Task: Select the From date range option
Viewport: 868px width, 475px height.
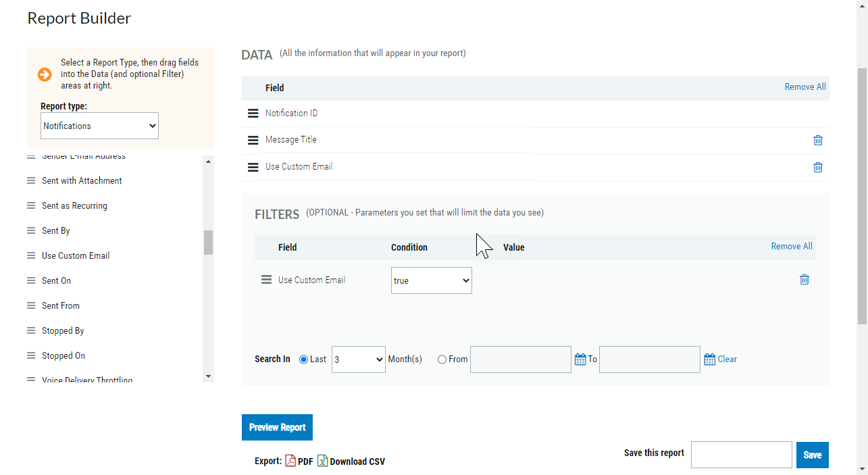Action: point(442,359)
